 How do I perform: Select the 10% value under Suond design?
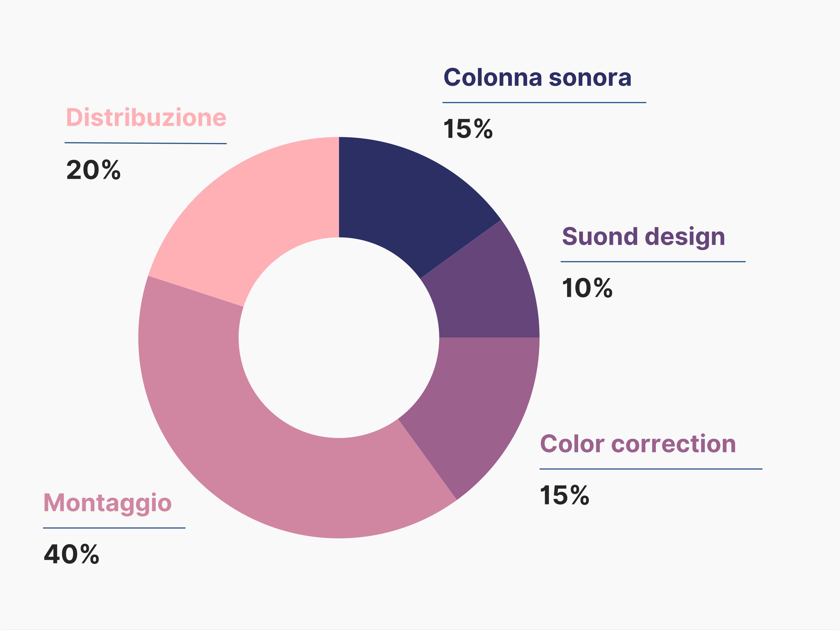(x=587, y=288)
